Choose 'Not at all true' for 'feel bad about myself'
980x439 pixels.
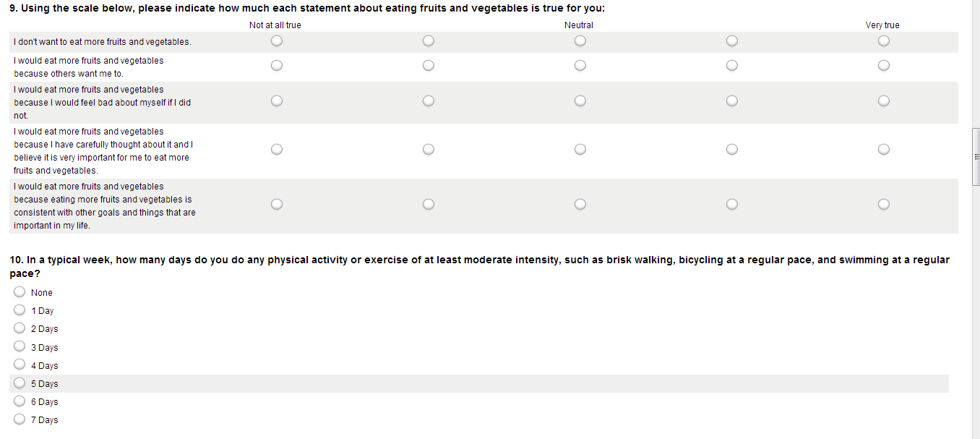276,101
